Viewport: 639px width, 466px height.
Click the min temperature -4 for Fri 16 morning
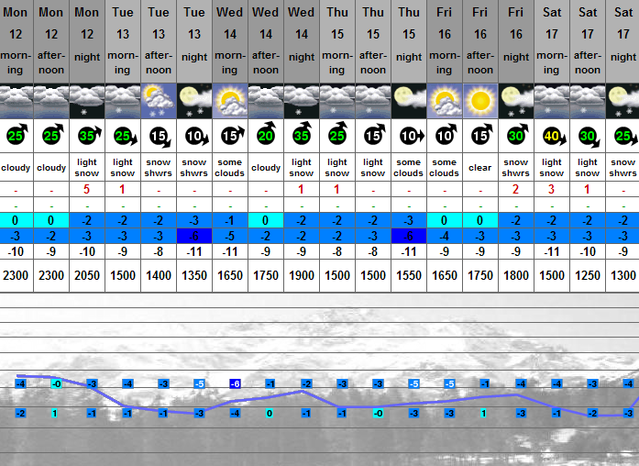445,236
